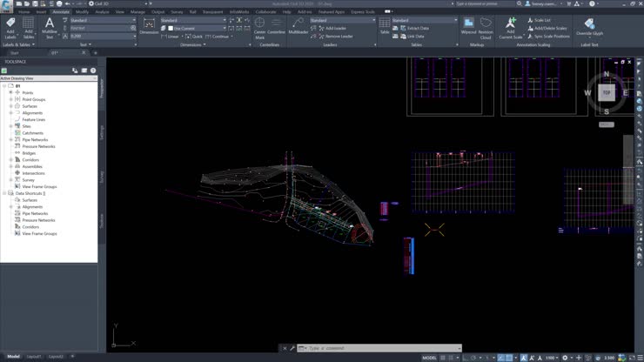Screen dimensions: 644x362
Task: Open the text style Standard dropdown
Action: 103,20
